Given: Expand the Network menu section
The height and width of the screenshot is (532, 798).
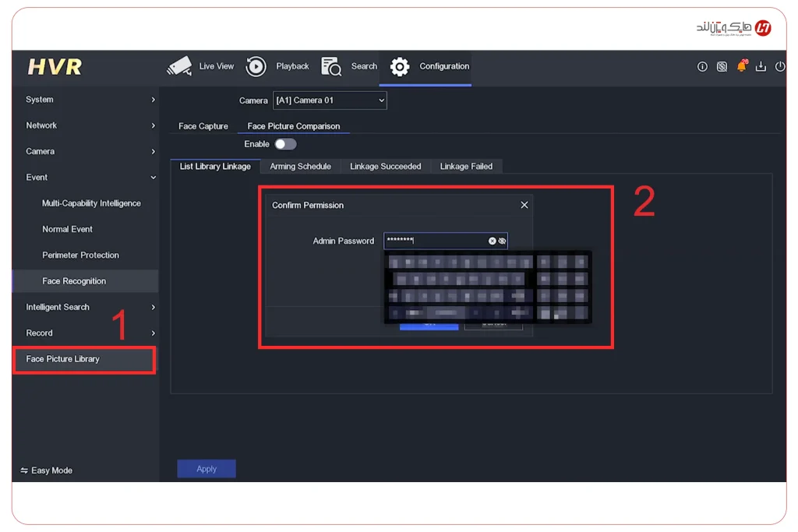Looking at the screenshot, I should 90,125.
